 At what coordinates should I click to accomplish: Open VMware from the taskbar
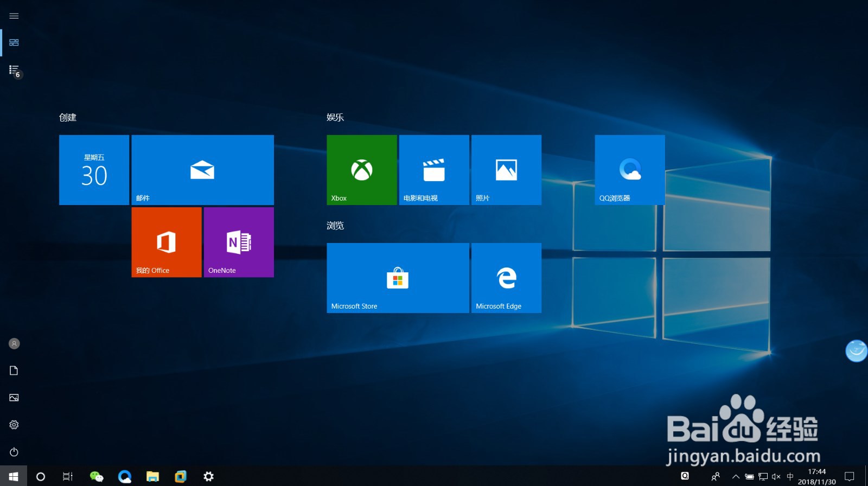click(x=181, y=476)
